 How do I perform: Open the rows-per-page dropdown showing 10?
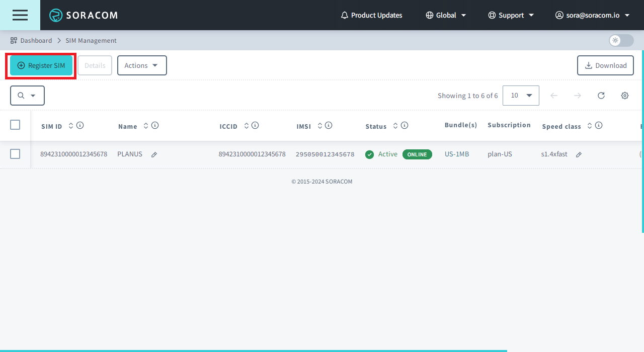[x=521, y=96]
